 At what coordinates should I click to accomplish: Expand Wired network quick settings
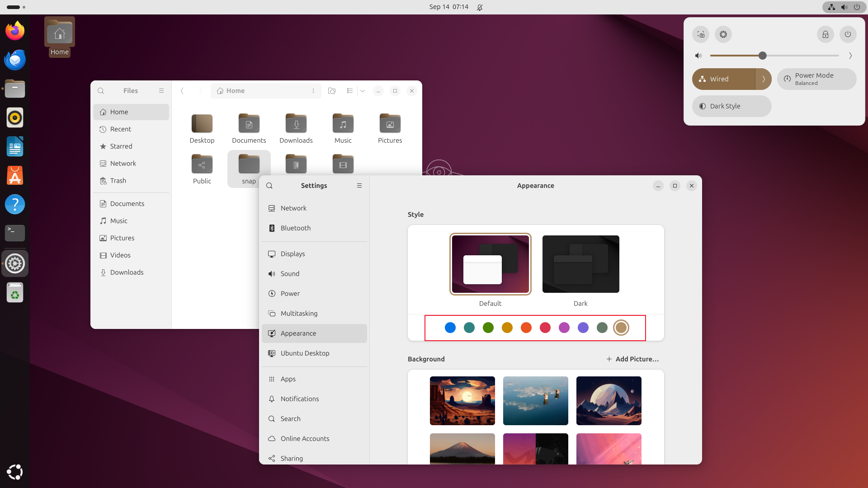(x=764, y=79)
